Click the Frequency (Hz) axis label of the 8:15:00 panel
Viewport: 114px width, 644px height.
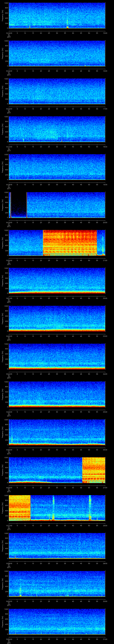click(3, 54)
